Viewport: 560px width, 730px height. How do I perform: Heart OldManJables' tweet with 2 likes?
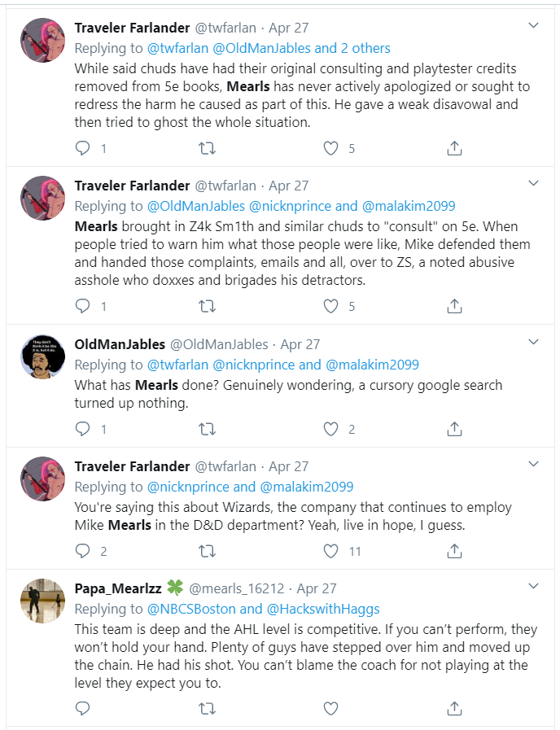pyautogui.click(x=330, y=429)
